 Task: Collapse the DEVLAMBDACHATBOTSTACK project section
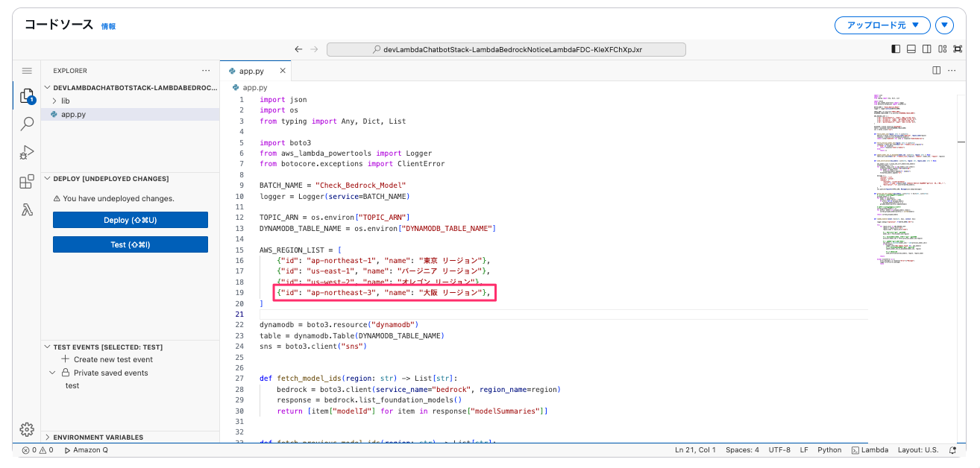(x=131, y=87)
